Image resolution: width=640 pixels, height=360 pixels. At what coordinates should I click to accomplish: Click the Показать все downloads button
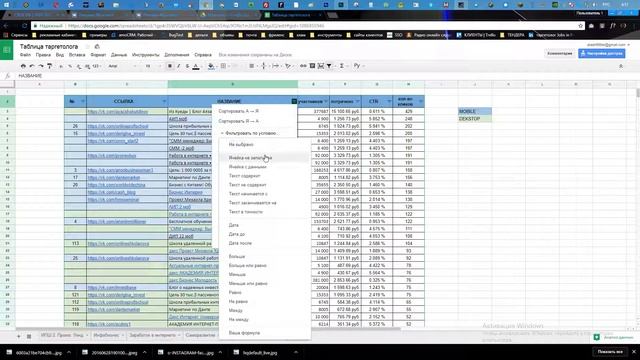[610, 352]
